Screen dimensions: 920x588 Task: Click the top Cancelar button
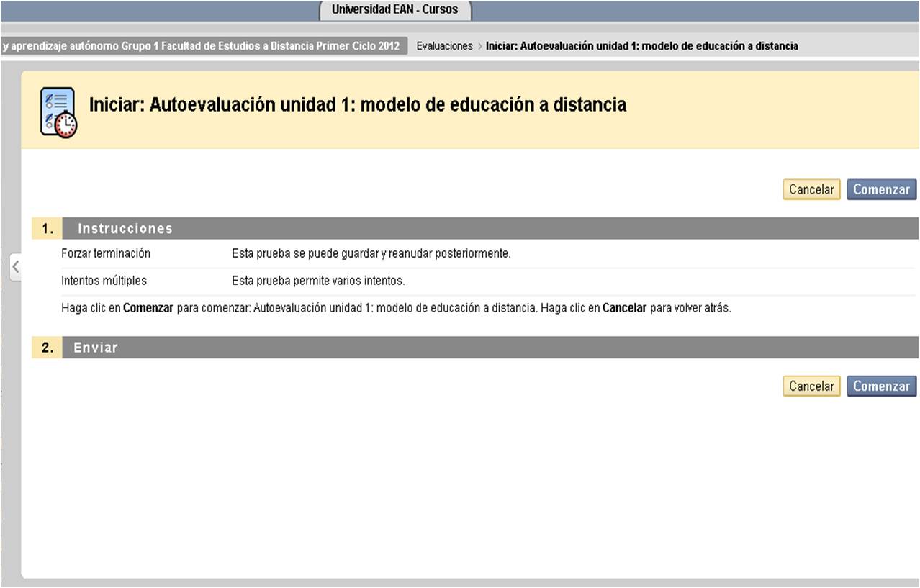click(811, 189)
